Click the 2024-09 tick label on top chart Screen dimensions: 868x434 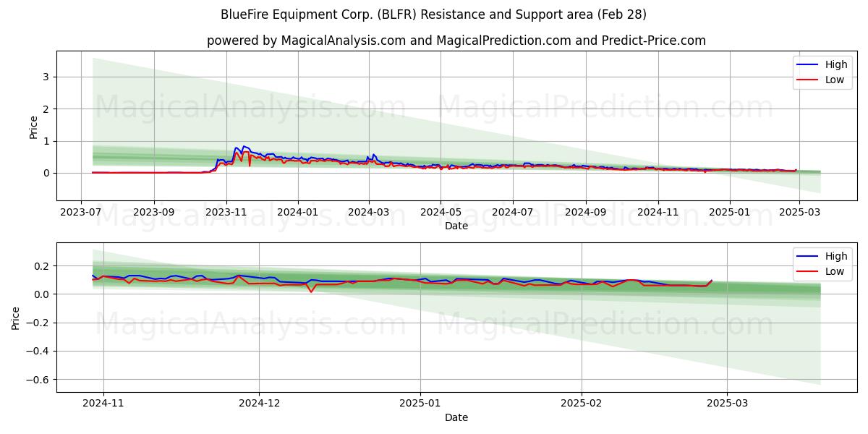pyautogui.click(x=586, y=213)
